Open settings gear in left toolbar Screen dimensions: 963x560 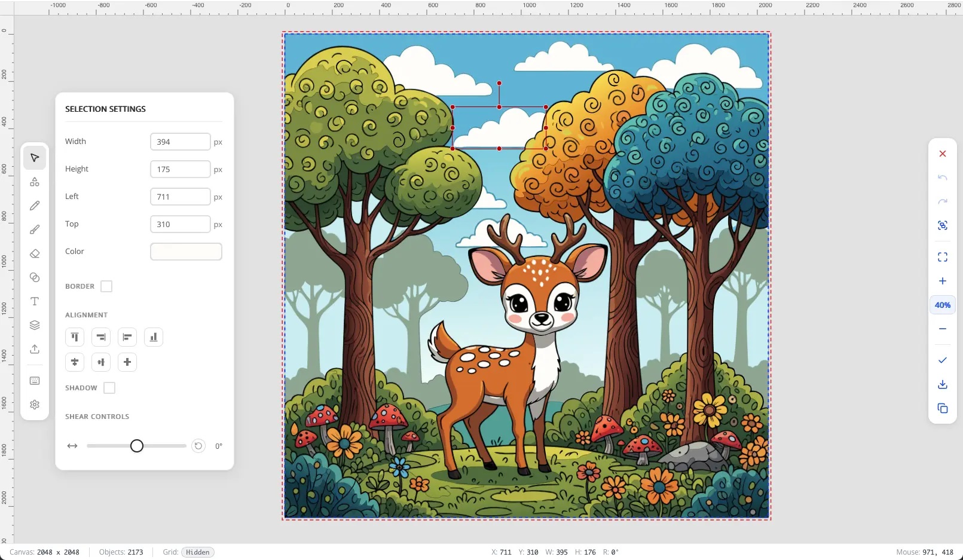pyautogui.click(x=35, y=405)
